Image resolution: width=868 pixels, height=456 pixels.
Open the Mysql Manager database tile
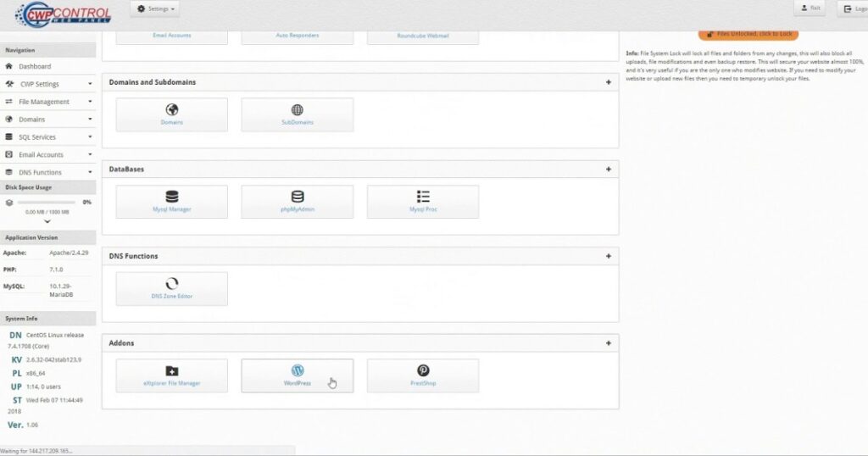171,202
